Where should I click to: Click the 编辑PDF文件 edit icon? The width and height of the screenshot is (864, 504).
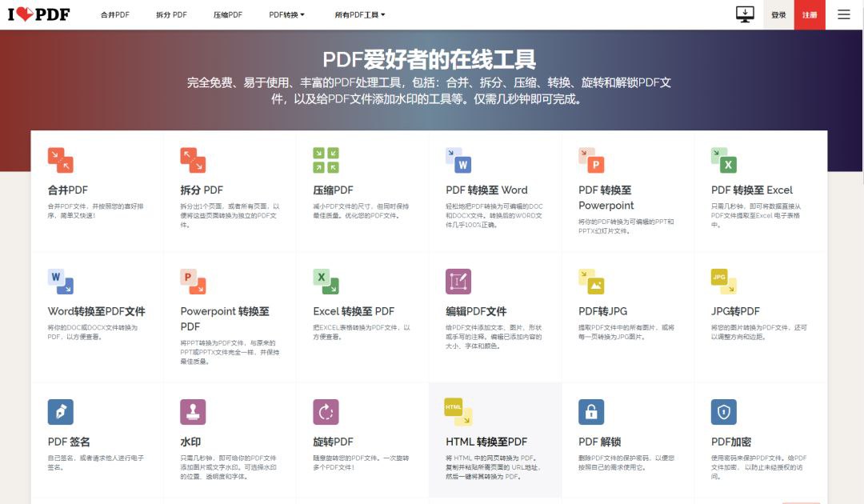click(x=458, y=282)
